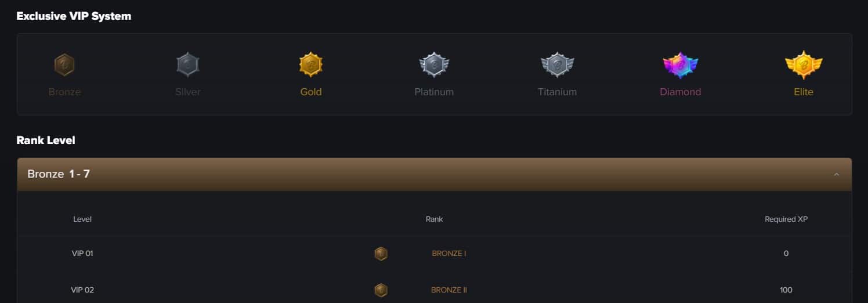868x303 pixels.
Task: Collapse the Bronze section using the chevron
Action: (836, 174)
